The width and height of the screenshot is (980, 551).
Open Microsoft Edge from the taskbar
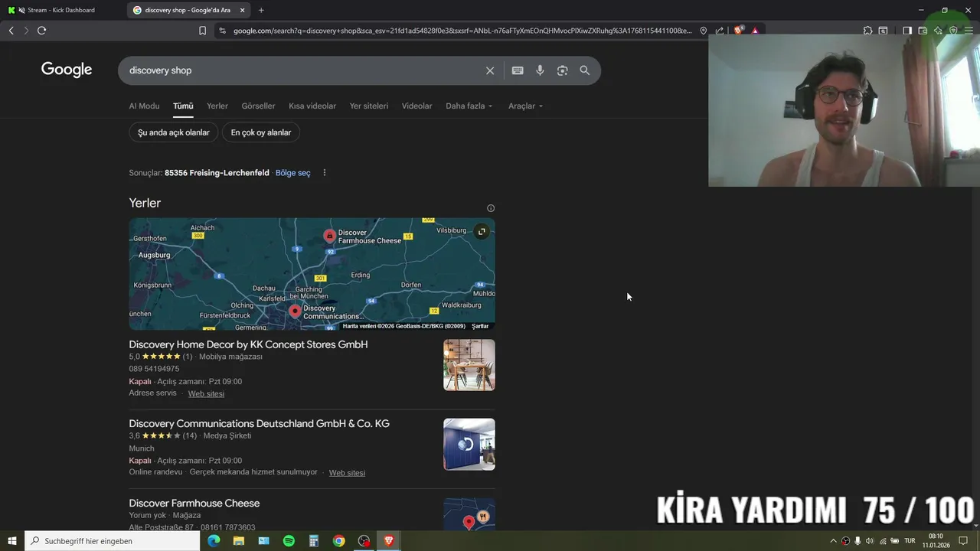tap(214, 541)
